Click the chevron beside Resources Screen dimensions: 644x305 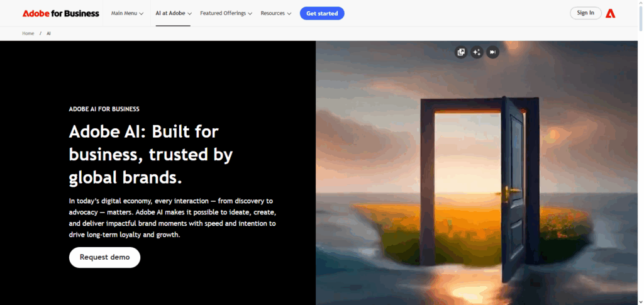289,14
